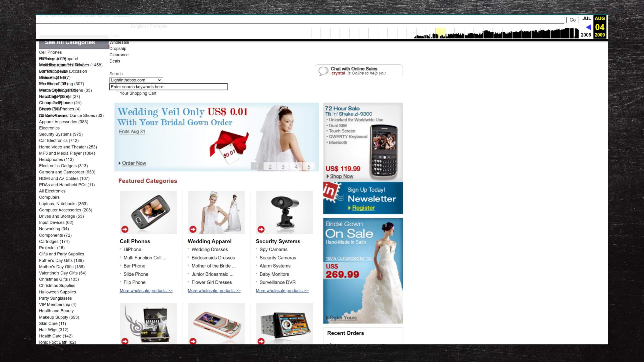Open the Dropship menu item

[x=118, y=49]
